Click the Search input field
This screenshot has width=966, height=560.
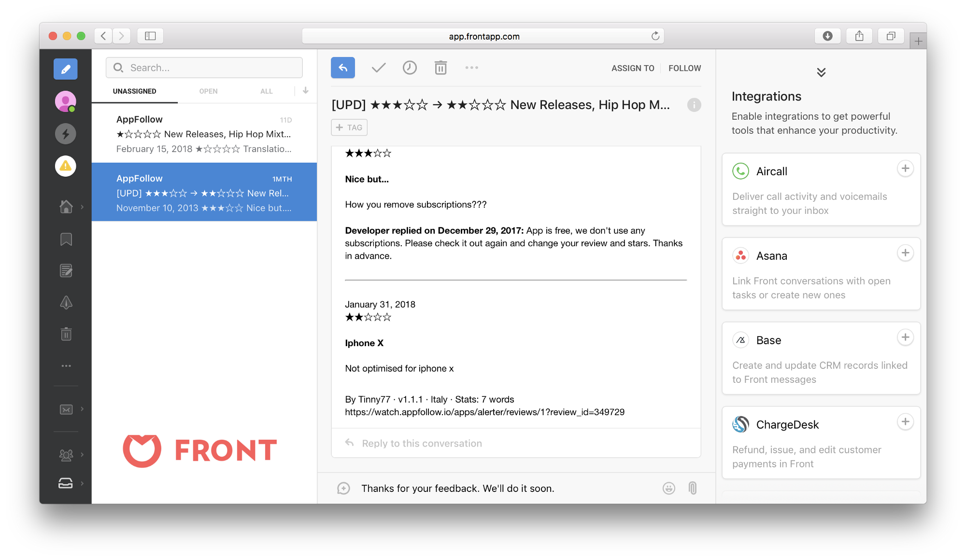pos(204,68)
